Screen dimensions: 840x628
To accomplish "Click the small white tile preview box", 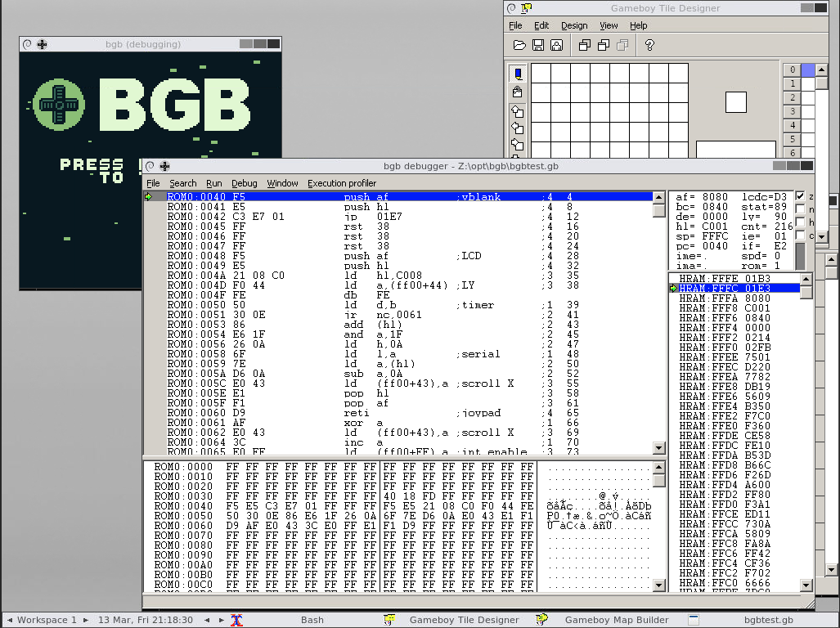I will (x=735, y=102).
